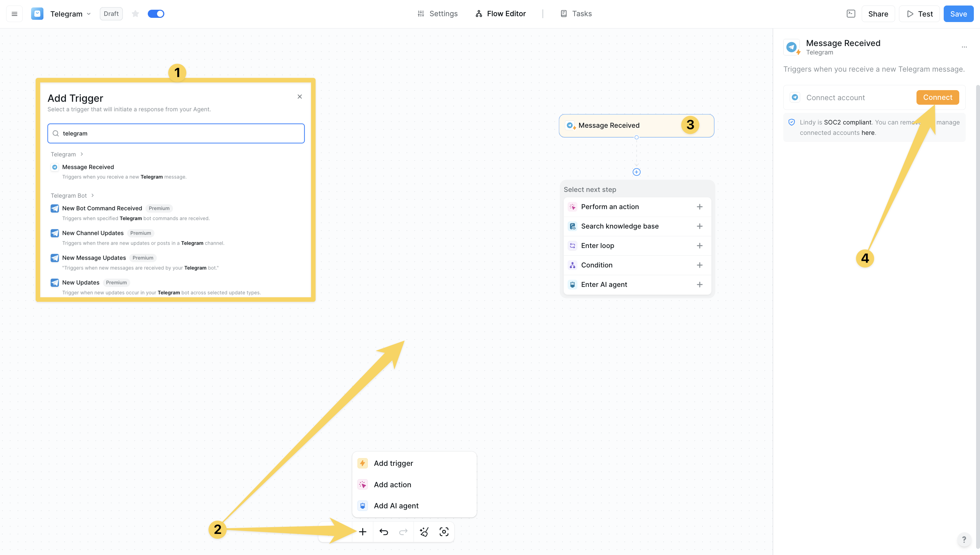Switch to the Tasks tab

coord(576,14)
